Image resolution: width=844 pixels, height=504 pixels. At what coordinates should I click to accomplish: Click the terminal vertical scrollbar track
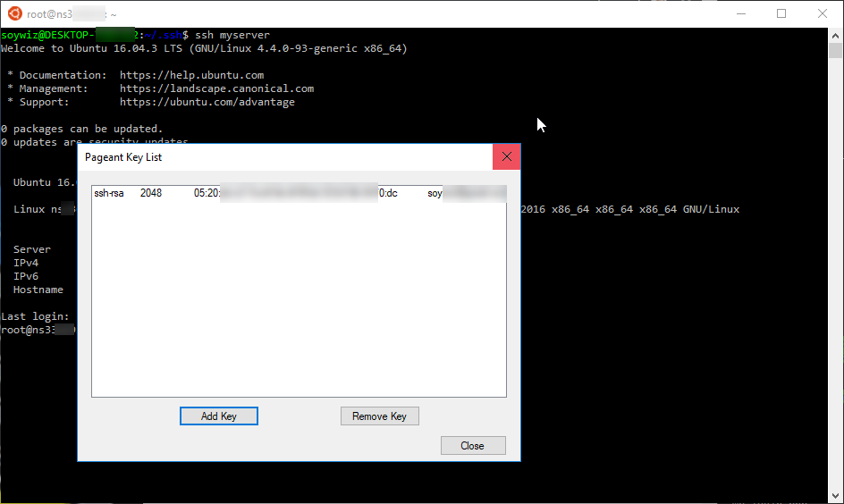[836, 268]
